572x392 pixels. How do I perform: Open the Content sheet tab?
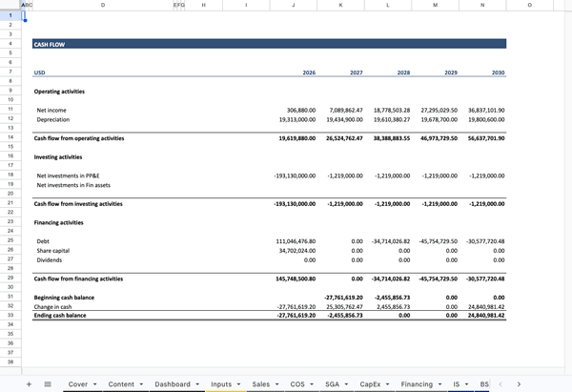(x=121, y=383)
